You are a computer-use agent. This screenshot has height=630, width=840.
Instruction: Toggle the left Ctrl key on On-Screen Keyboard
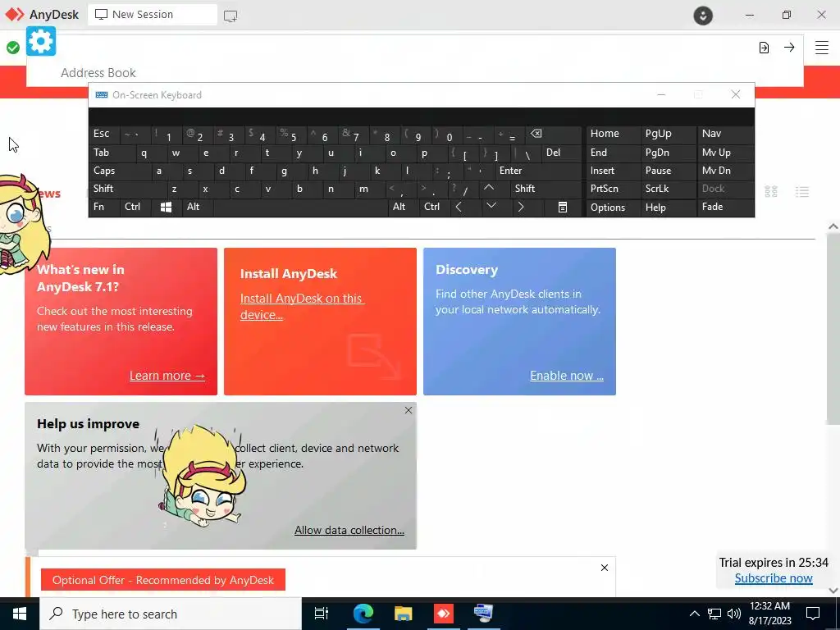tap(135, 207)
